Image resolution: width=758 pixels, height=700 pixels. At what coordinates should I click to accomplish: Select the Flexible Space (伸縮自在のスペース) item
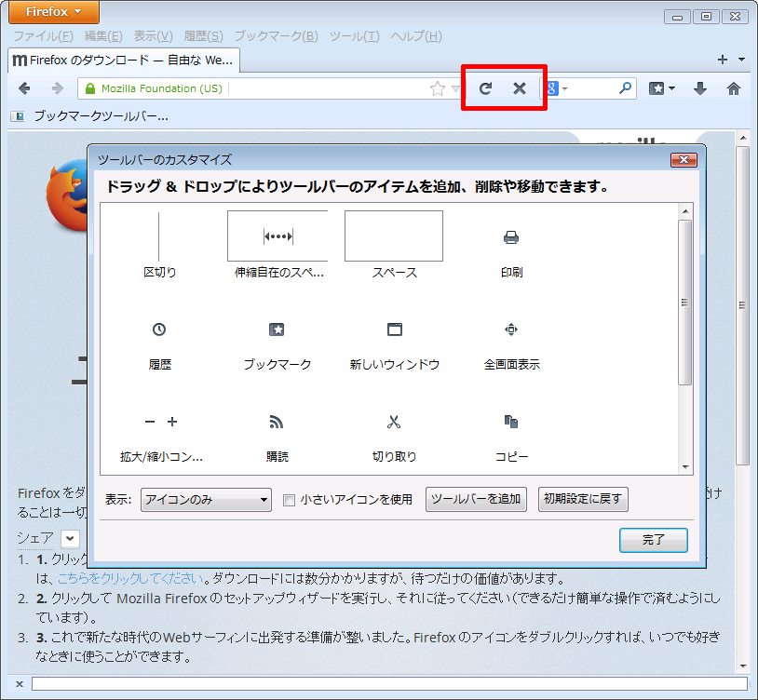[278, 245]
